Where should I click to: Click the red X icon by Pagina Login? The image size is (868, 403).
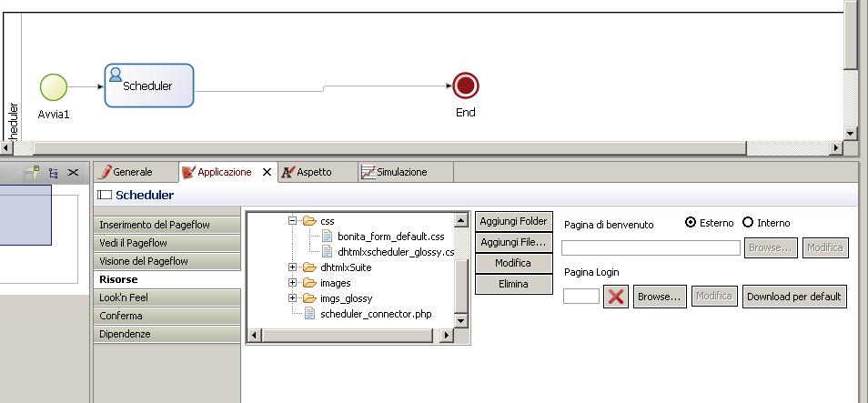pos(616,297)
